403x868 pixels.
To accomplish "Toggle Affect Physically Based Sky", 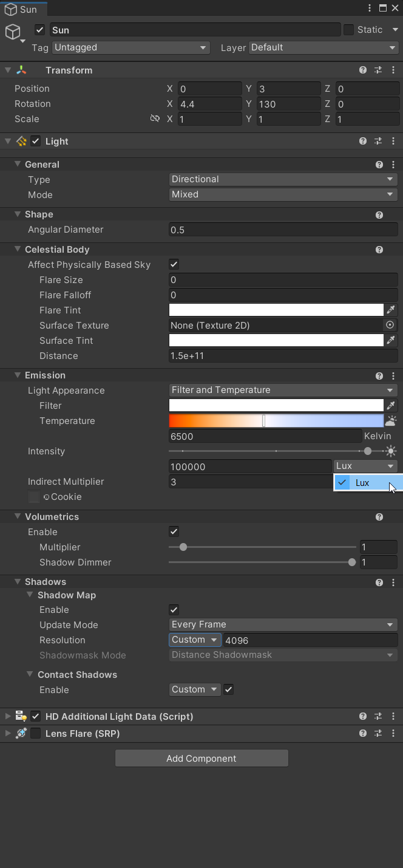I will [x=174, y=264].
